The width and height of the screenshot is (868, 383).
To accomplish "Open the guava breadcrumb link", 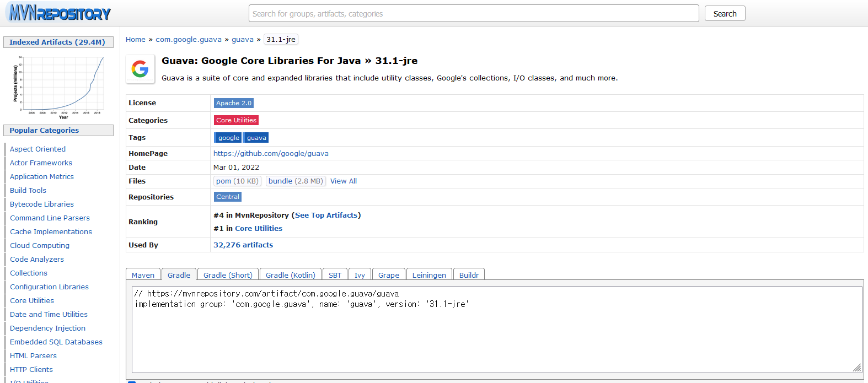I will tap(243, 39).
